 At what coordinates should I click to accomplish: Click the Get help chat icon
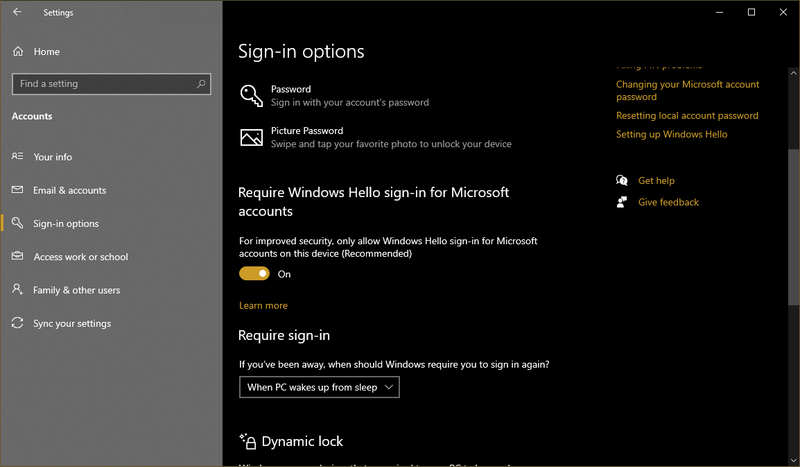621,180
